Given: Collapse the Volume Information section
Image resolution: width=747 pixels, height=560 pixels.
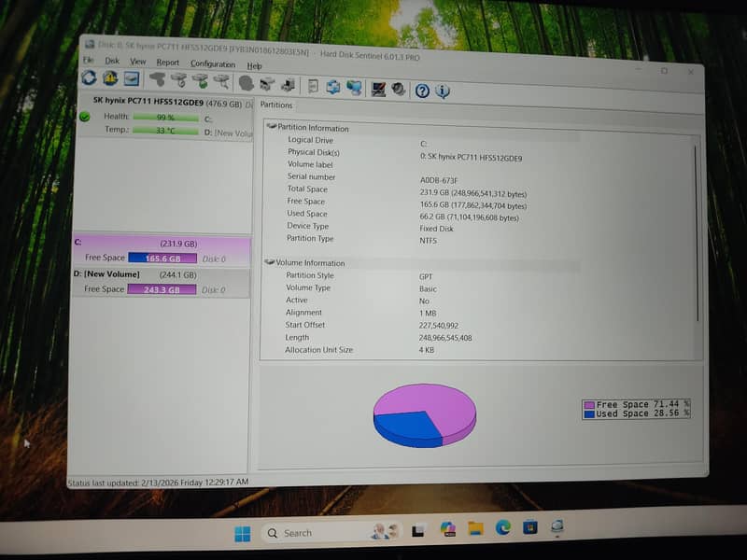Looking at the screenshot, I should tap(271, 262).
